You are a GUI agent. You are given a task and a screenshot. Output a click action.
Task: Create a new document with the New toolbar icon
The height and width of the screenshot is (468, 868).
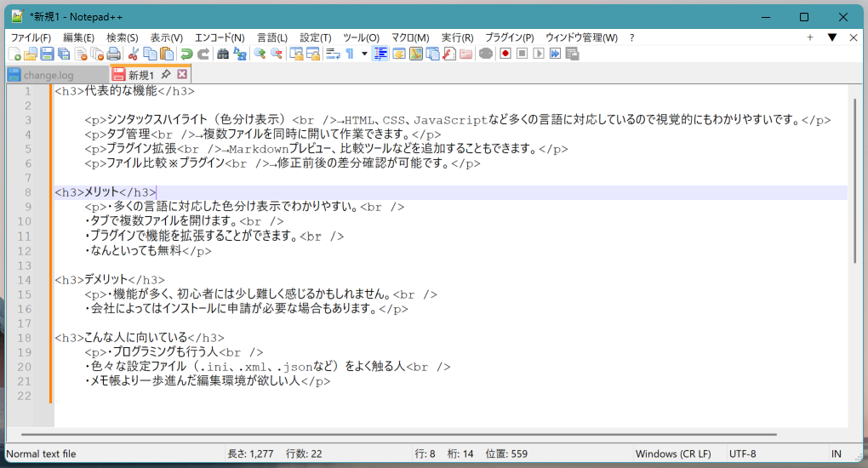(15, 54)
